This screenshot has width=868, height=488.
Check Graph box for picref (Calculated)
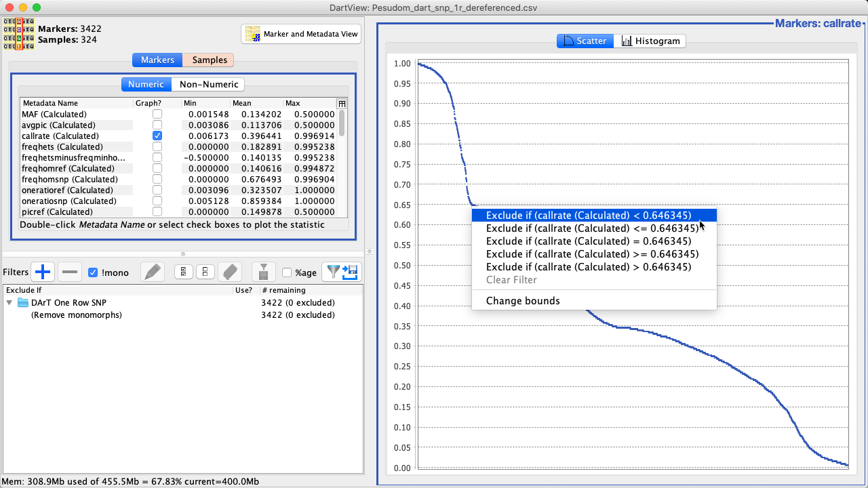point(157,212)
